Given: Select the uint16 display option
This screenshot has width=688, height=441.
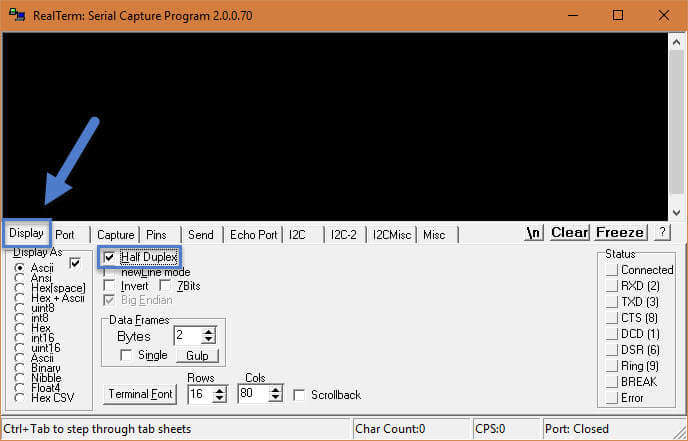Looking at the screenshot, I should (x=19, y=348).
